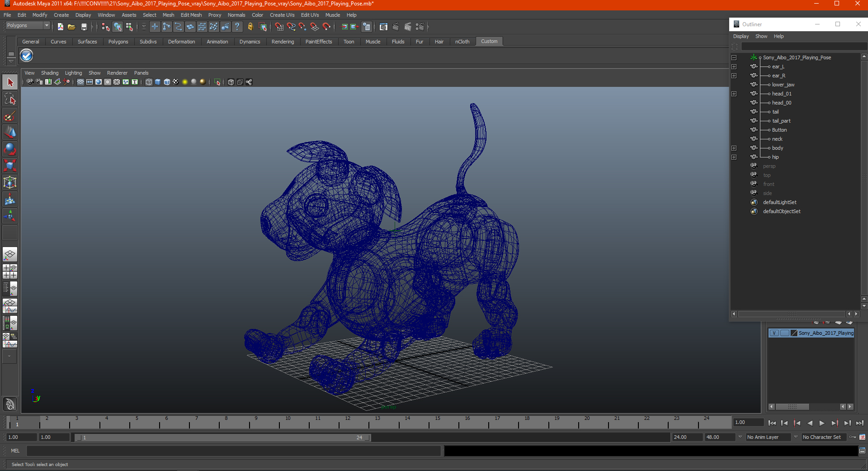Toggle use all lights yellow sphere

(x=185, y=82)
